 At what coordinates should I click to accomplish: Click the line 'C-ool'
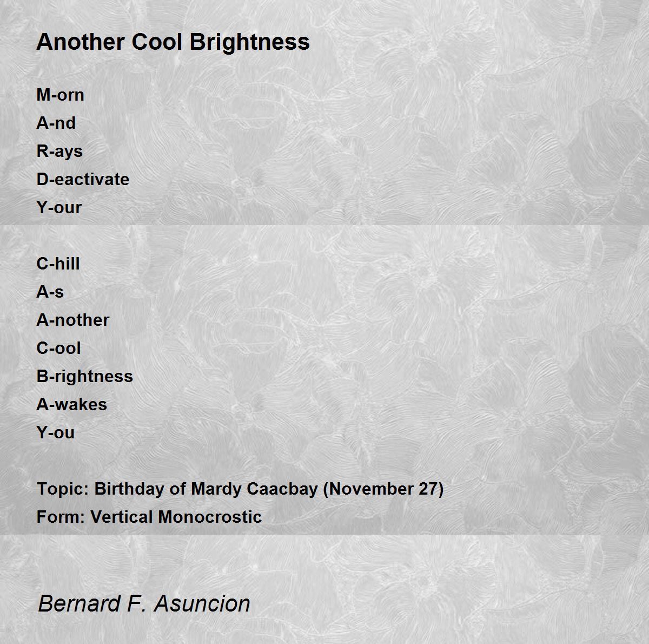click(58, 348)
